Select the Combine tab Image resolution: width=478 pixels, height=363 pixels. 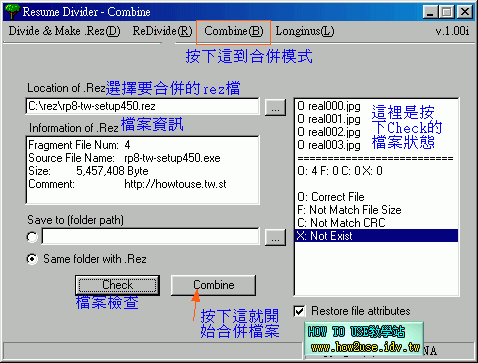[x=234, y=31]
